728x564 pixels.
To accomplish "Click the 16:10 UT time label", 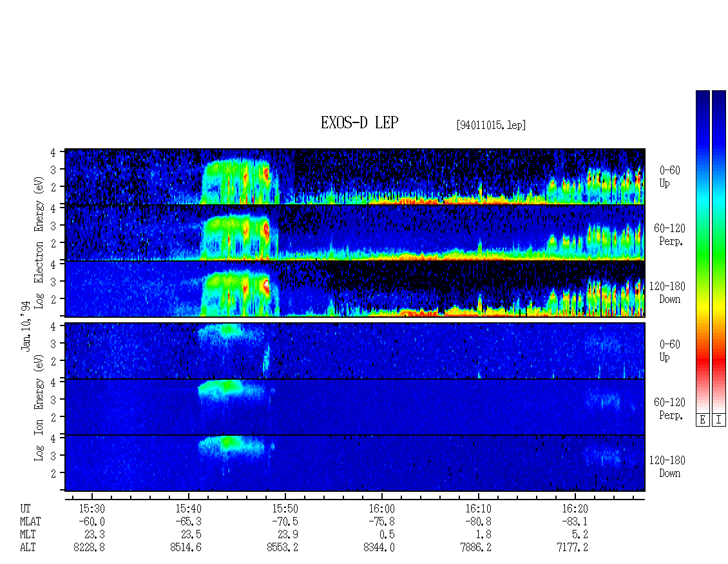I will coord(478,509).
